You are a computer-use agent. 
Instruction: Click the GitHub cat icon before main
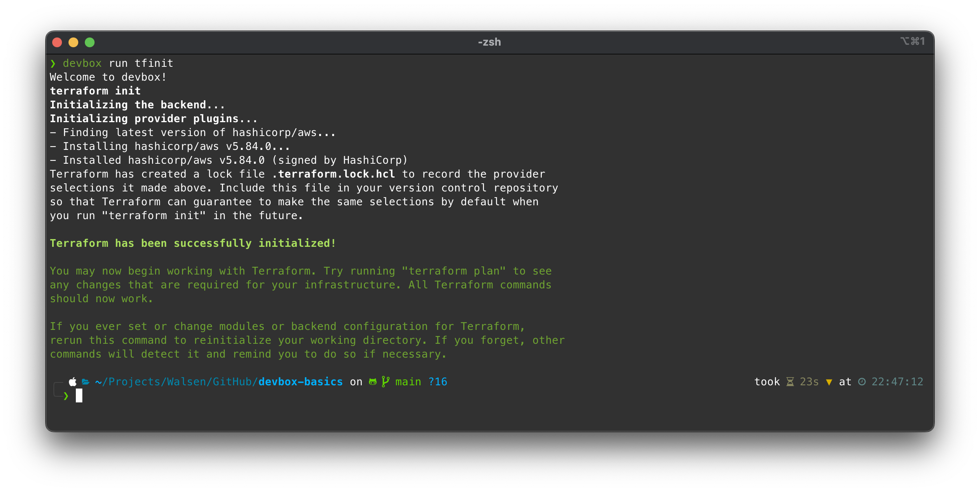(373, 382)
